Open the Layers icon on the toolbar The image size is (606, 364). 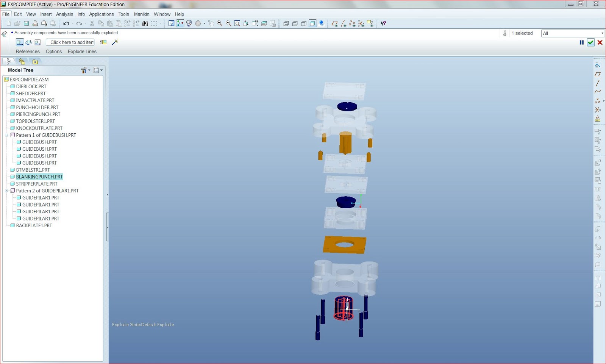pos(264,23)
